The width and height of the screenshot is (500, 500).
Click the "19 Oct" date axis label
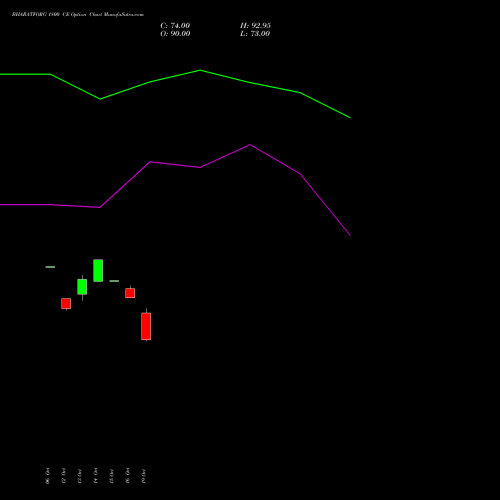pos(144,476)
